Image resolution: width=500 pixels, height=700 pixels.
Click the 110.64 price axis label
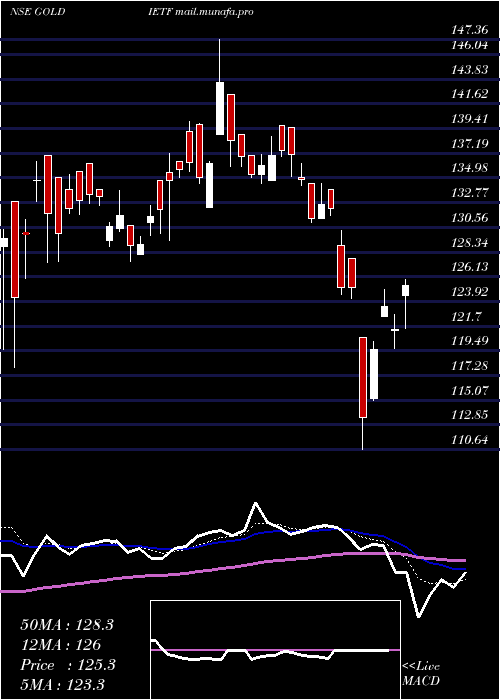[x=469, y=440]
